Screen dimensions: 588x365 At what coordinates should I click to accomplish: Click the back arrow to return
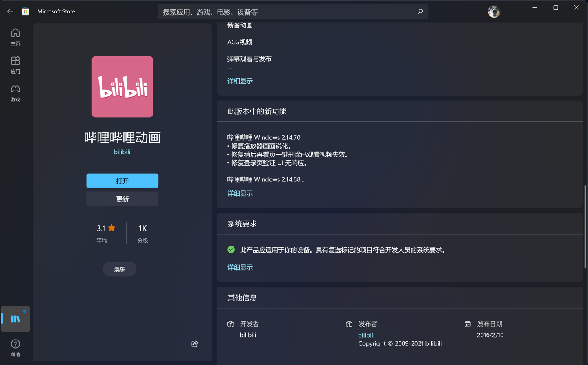10,11
